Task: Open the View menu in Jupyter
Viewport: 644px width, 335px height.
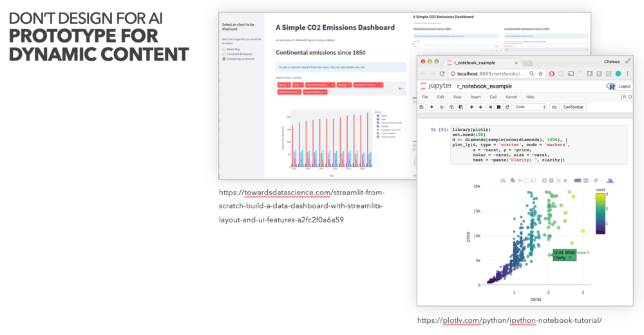Action: [457, 97]
